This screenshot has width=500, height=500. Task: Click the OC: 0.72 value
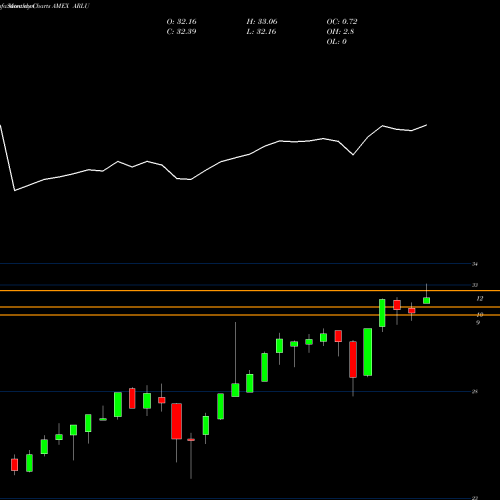point(342,22)
